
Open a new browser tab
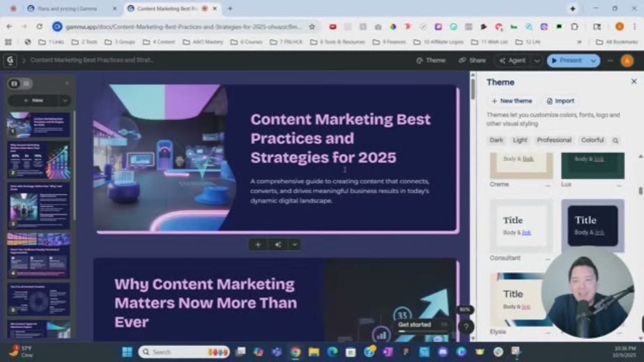coord(230,8)
